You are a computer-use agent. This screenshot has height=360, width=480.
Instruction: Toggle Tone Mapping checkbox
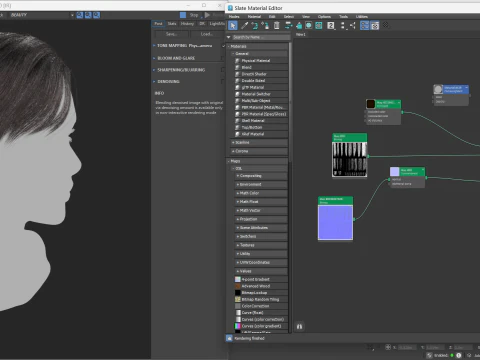coord(223,46)
